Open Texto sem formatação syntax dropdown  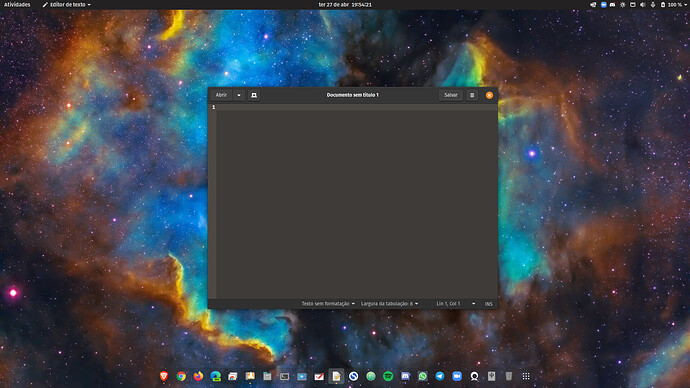coord(328,304)
